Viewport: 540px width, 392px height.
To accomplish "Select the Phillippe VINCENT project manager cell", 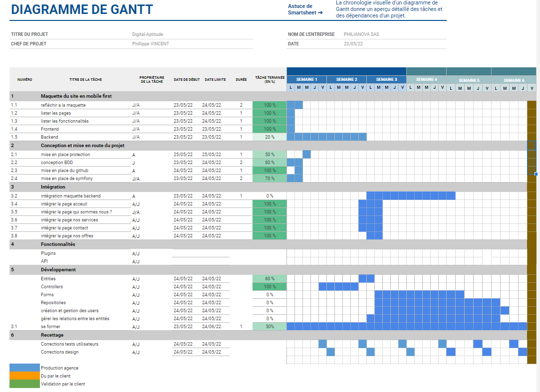I will pyautogui.click(x=151, y=44).
